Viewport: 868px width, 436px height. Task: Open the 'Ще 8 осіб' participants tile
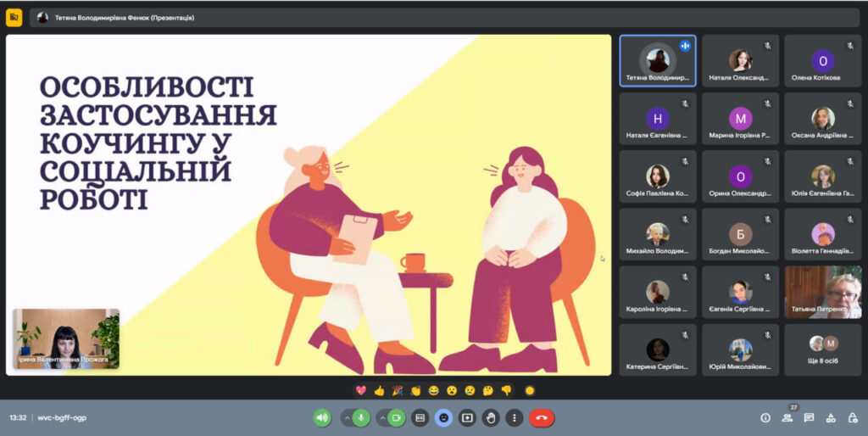pos(822,349)
